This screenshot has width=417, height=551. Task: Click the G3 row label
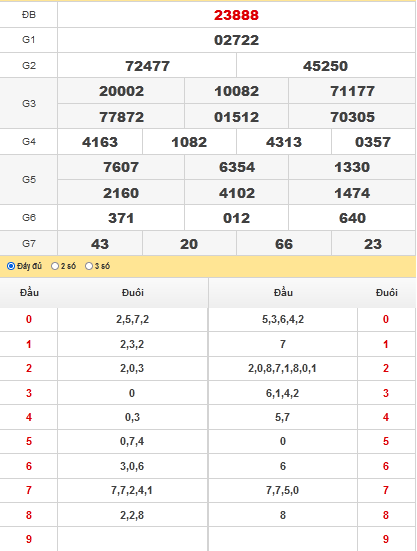click(x=29, y=104)
